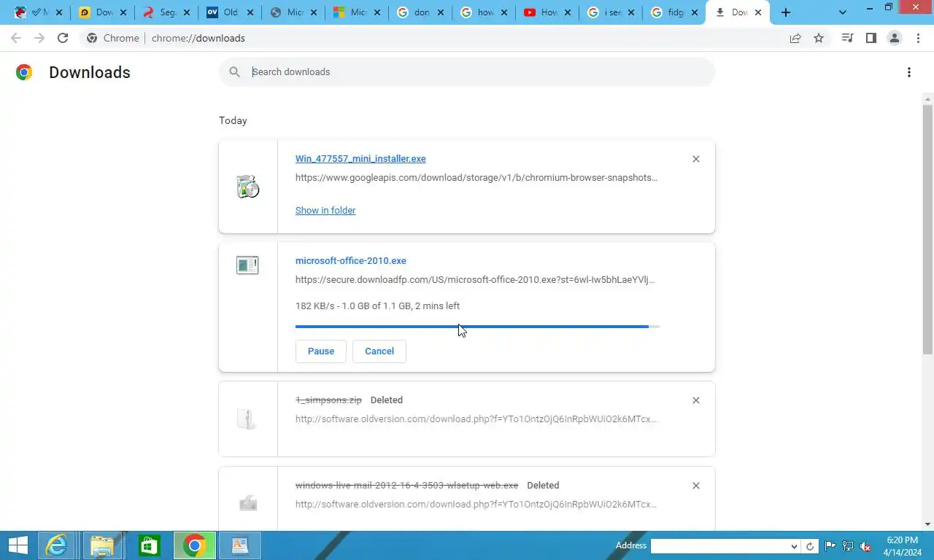Switch to the Microsoft logo tab
934x560 pixels.
click(x=358, y=12)
